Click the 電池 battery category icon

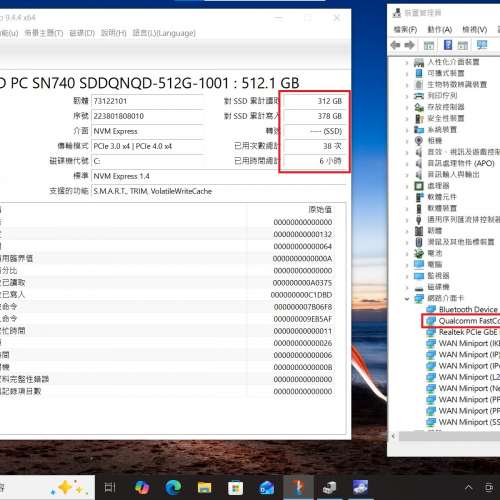click(x=419, y=253)
